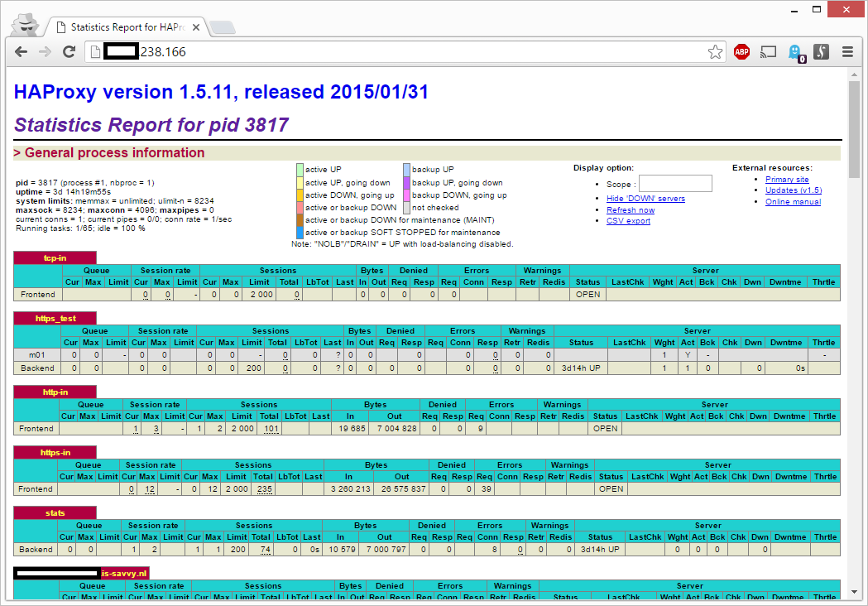This screenshot has width=868, height=606.
Task: Click the incognito spy icon
Action: click(x=25, y=24)
